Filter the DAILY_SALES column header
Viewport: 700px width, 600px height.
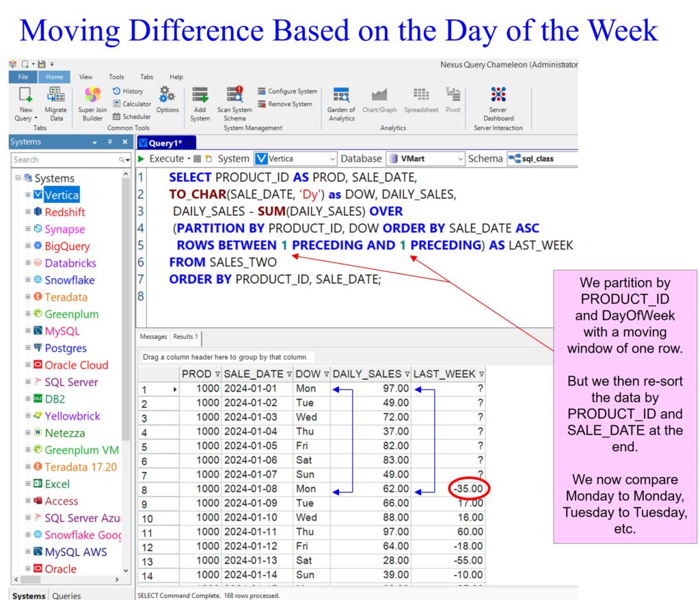point(407,374)
